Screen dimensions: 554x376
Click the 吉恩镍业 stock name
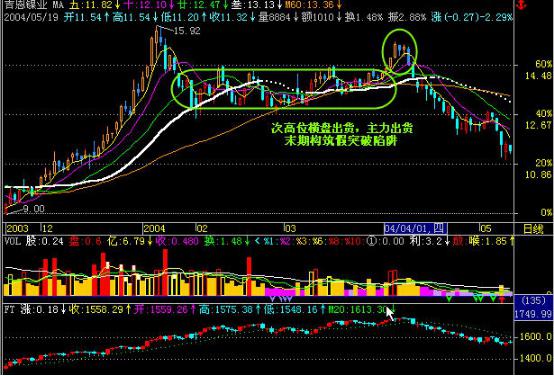tap(25, 5)
